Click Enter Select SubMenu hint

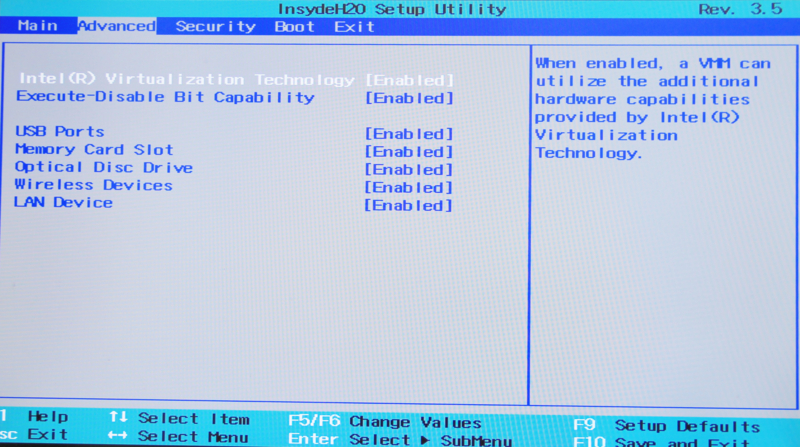[399, 439]
